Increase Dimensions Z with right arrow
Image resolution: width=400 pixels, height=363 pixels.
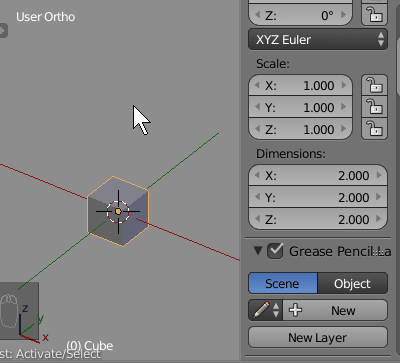pyautogui.click(x=379, y=219)
